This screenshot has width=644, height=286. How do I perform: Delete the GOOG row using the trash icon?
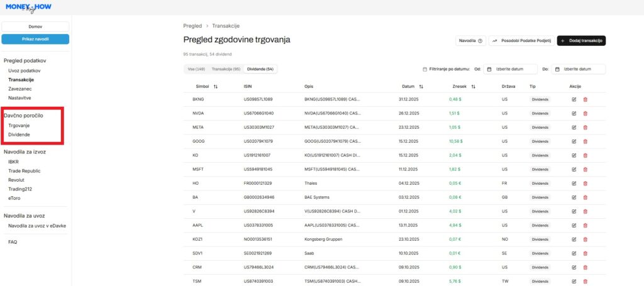585,141
